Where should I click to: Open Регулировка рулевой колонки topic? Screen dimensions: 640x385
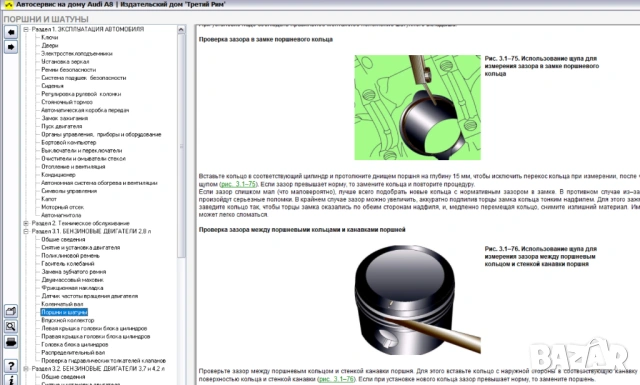pyautogui.click(x=81, y=94)
